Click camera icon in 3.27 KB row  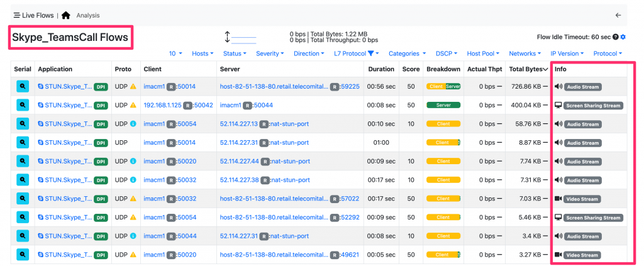tap(558, 255)
